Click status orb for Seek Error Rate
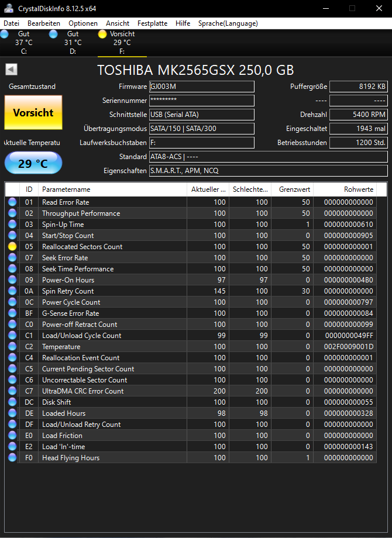The image size is (392, 538). click(x=12, y=258)
